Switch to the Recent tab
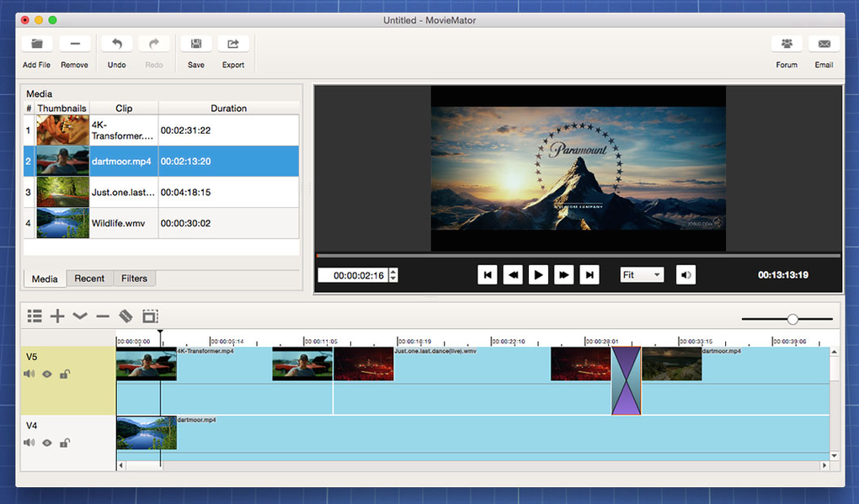 tap(89, 279)
